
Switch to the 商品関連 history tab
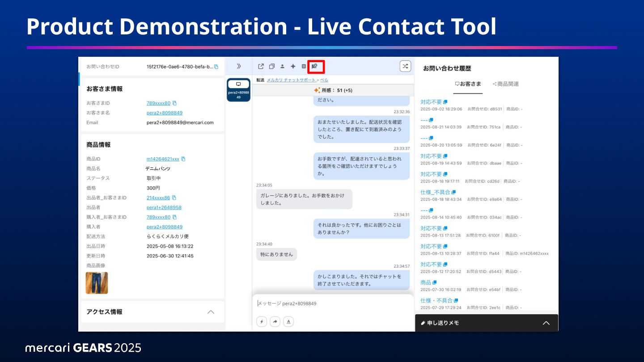[x=505, y=84]
